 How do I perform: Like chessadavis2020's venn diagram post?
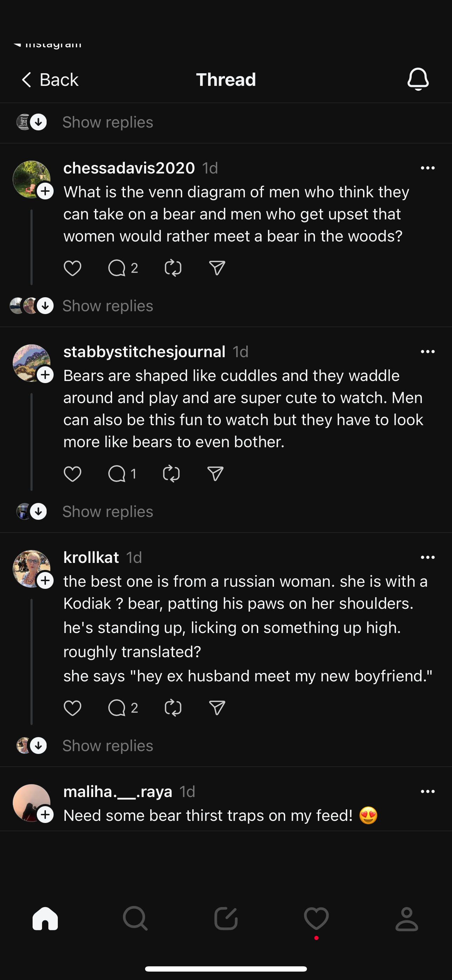tap(72, 268)
